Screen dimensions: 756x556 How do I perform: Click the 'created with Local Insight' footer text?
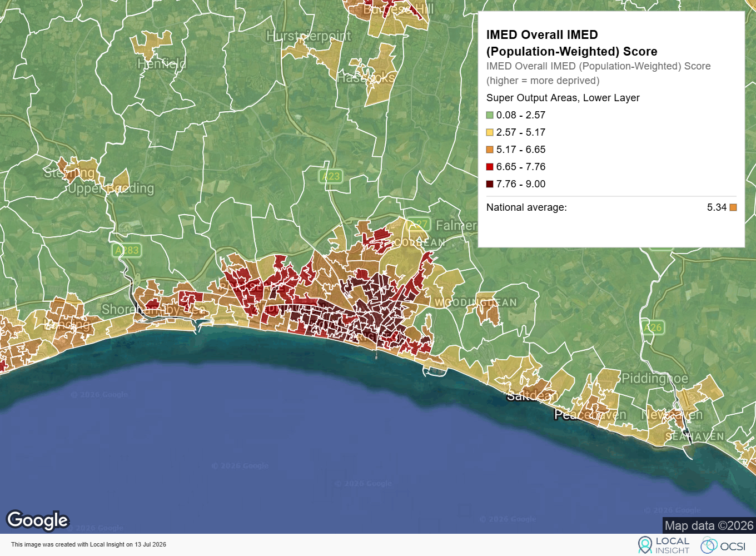click(x=88, y=545)
